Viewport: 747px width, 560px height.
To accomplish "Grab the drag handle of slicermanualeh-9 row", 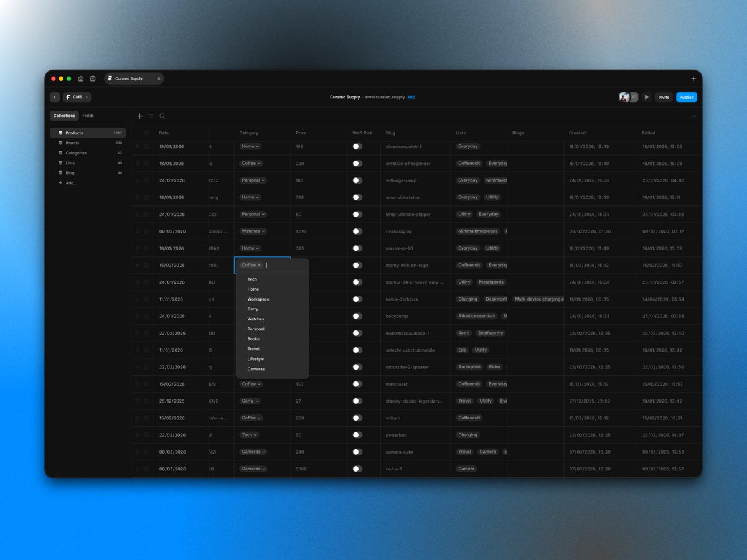I will point(138,146).
